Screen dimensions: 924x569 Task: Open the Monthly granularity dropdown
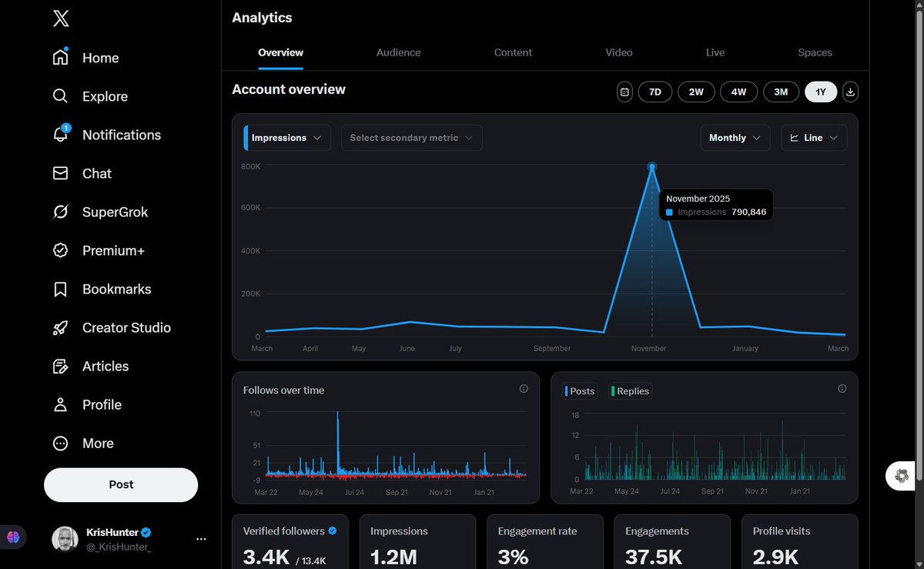[735, 138]
